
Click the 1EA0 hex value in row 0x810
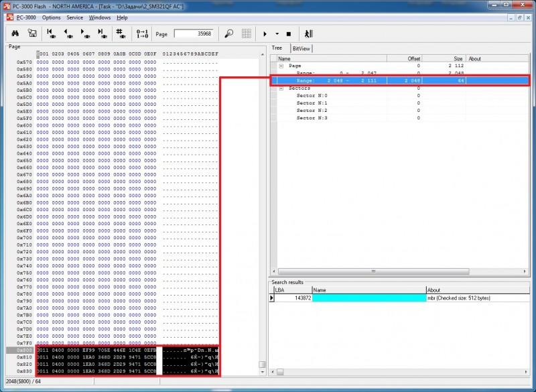point(88,357)
